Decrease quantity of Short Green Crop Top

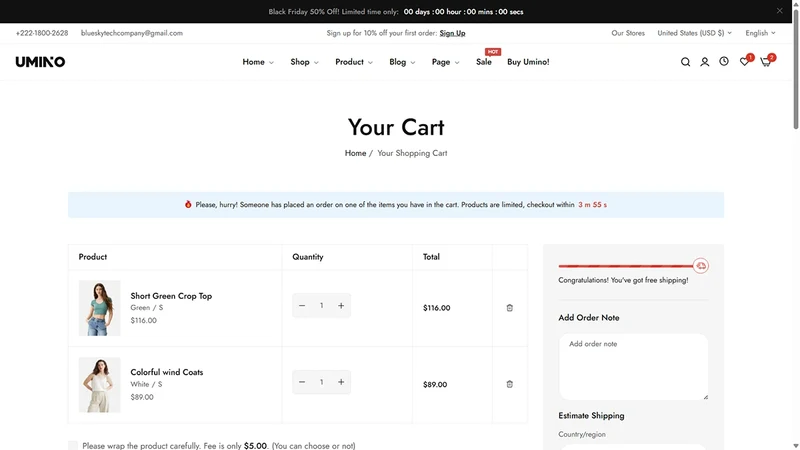302,306
